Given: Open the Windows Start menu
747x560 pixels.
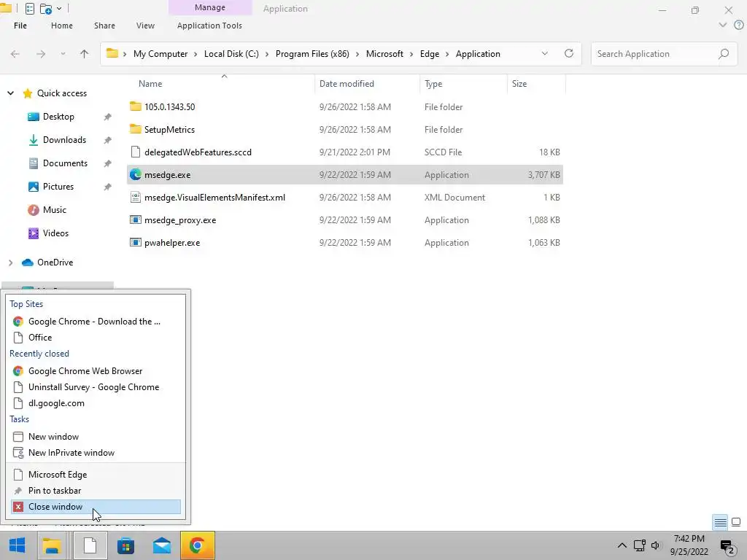Looking at the screenshot, I should pyautogui.click(x=18, y=545).
